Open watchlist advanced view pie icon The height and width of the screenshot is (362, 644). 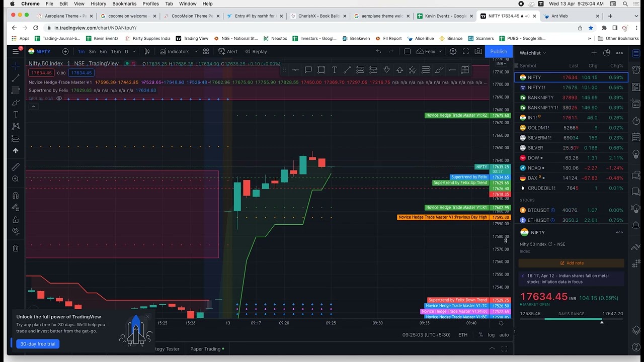pos(607,53)
